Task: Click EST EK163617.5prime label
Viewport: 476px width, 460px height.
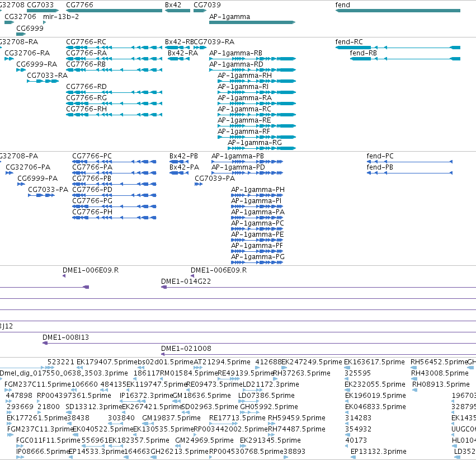Action: (x=374, y=362)
